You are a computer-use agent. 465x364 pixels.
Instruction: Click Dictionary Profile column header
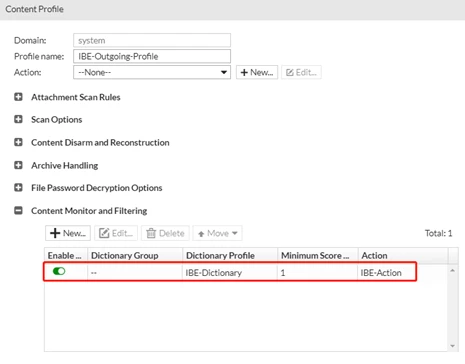230,255
